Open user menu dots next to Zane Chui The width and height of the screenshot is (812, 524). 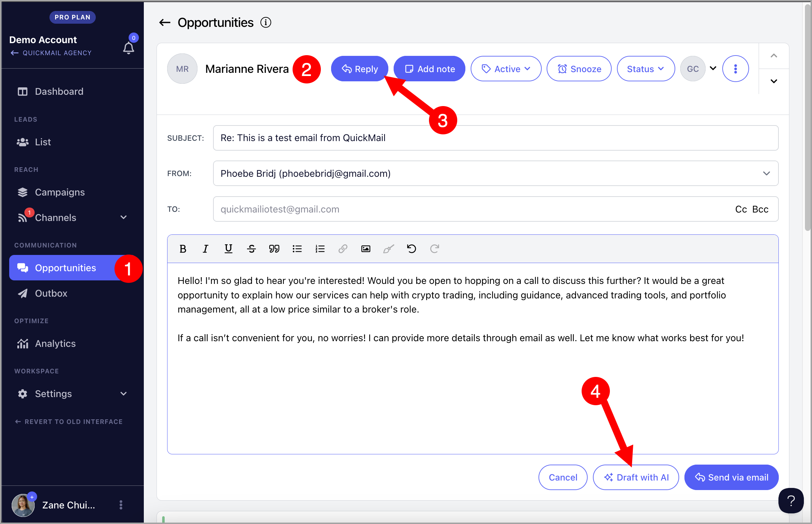coord(121,505)
